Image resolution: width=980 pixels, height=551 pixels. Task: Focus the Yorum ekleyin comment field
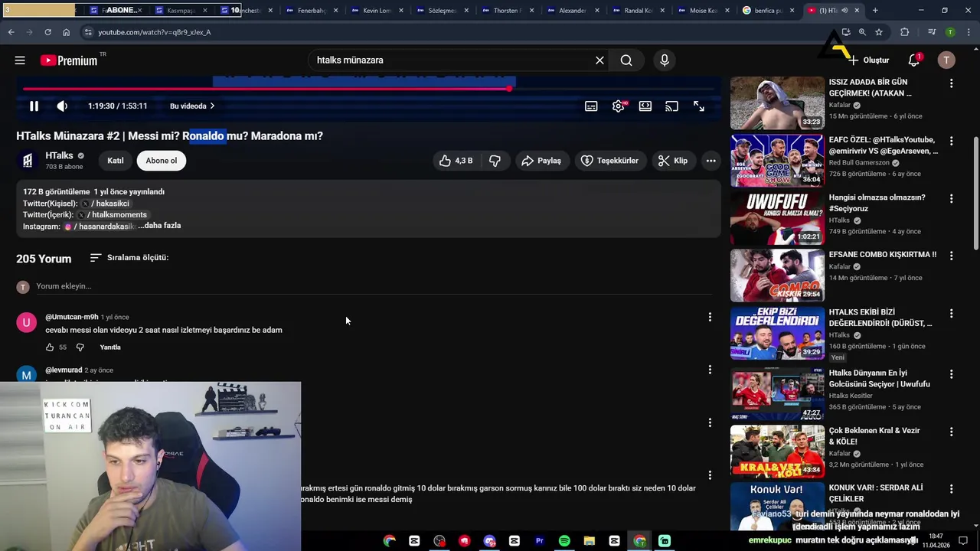(373, 286)
